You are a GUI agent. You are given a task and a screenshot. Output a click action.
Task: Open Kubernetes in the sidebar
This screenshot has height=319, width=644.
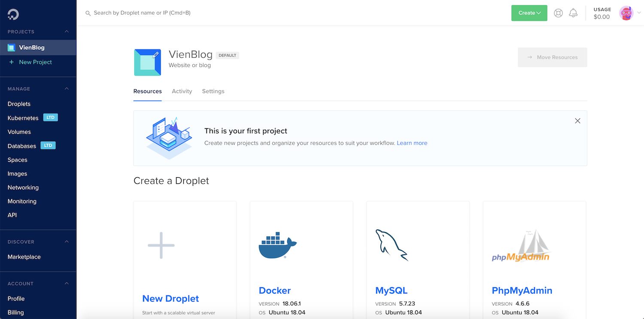23,118
